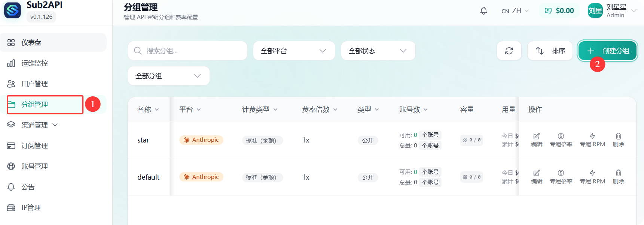Image resolution: width=644 pixels, height=225 pixels.
Task: Click 可用 account count in star row
Action: [420, 135]
